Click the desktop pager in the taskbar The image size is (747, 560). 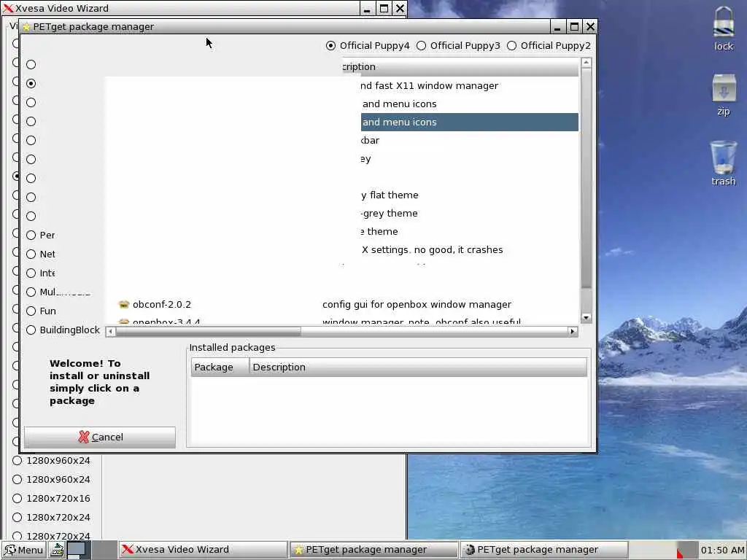coord(91,550)
